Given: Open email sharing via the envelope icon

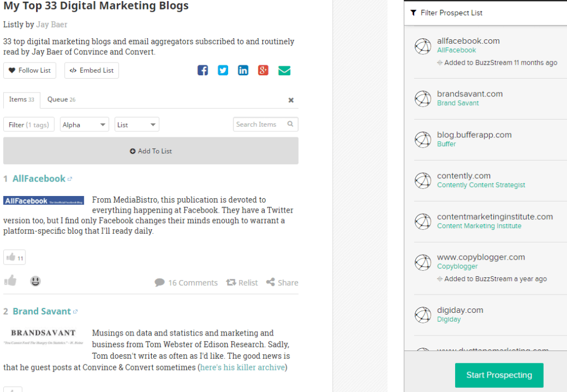Looking at the screenshot, I should click(x=284, y=70).
